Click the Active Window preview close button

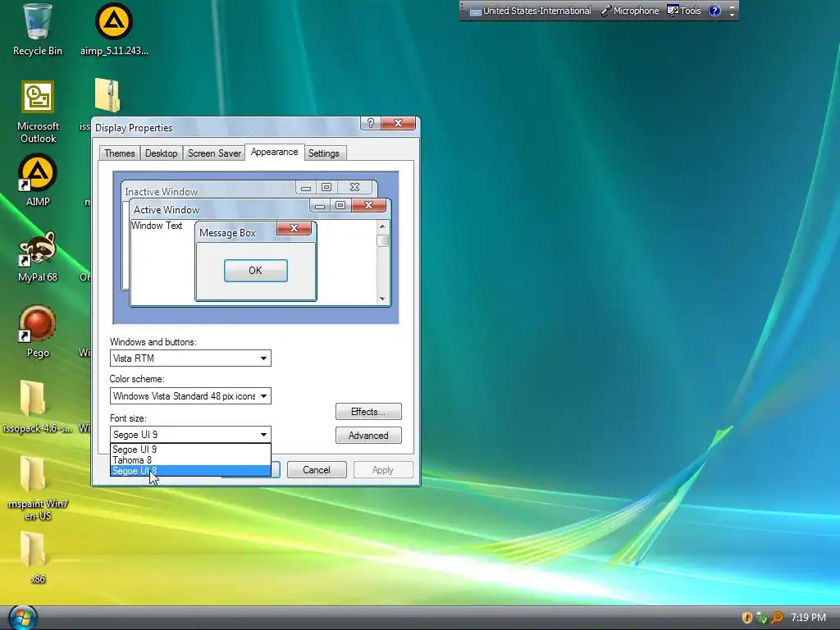pyautogui.click(x=368, y=205)
